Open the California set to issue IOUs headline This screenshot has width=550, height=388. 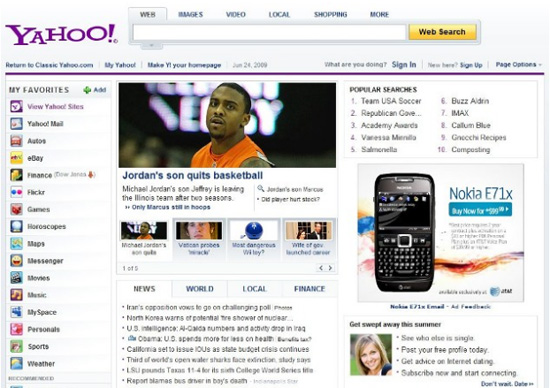218,349
